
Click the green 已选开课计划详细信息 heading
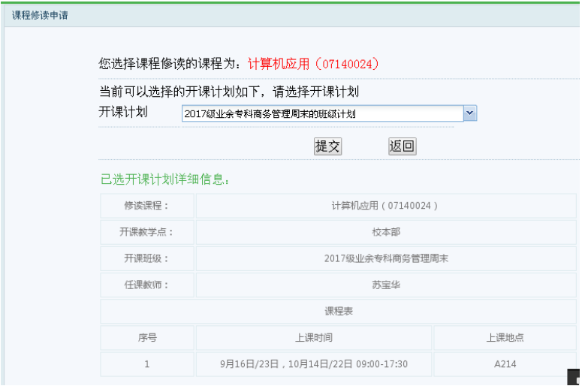point(164,180)
